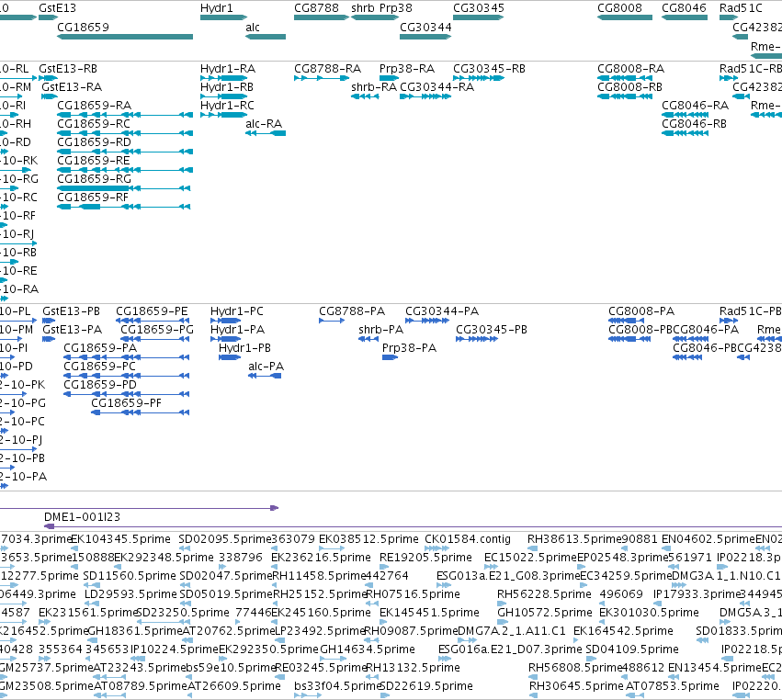This screenshot has width=782, height=700.
Task: Click the Hydr1-RA transcript label
Action: (228, 68)
